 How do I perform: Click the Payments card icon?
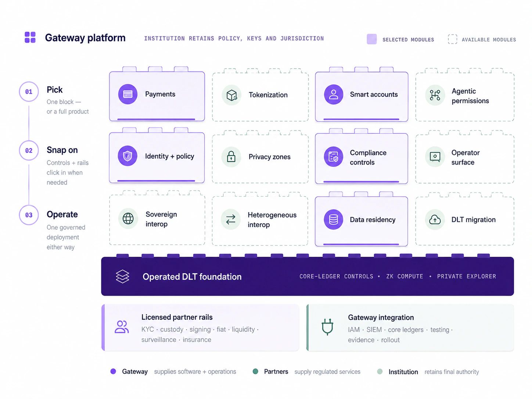click(128, 94)
